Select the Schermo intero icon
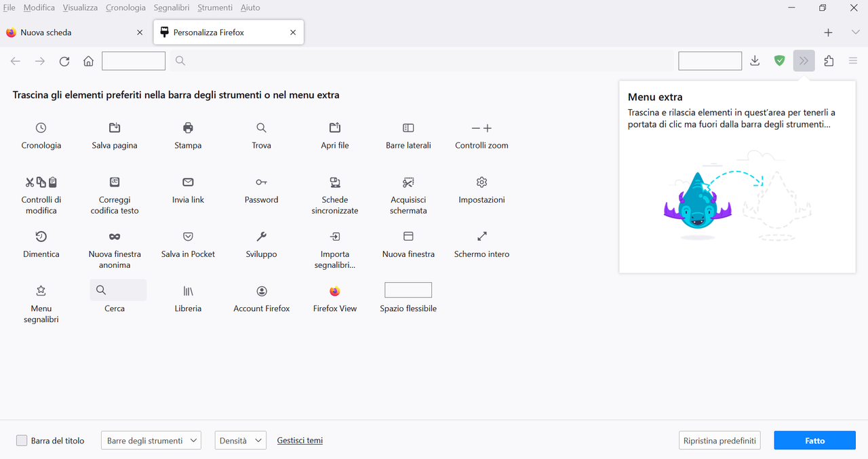This screenshot has width=868, height=459. pos(481,236)
